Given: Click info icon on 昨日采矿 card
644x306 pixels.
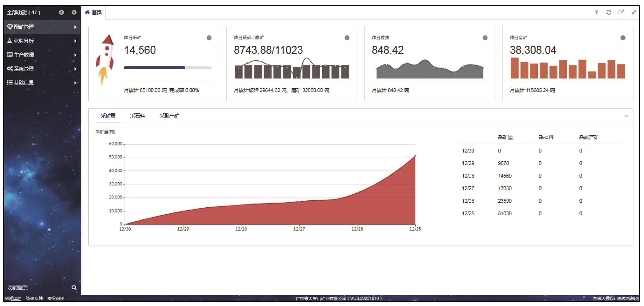Looking at the screenshot, I should (209, 38).
